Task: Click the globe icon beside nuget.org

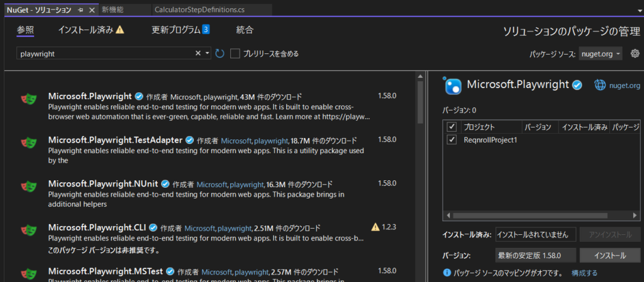Action: pyautogui.click(x=599, y=85)
